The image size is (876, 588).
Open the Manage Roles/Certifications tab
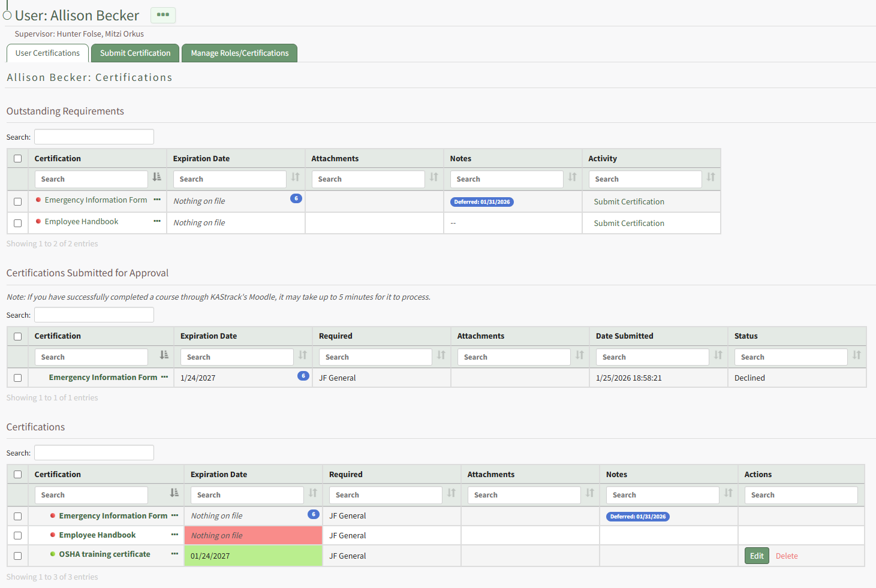tap(239, 53)
